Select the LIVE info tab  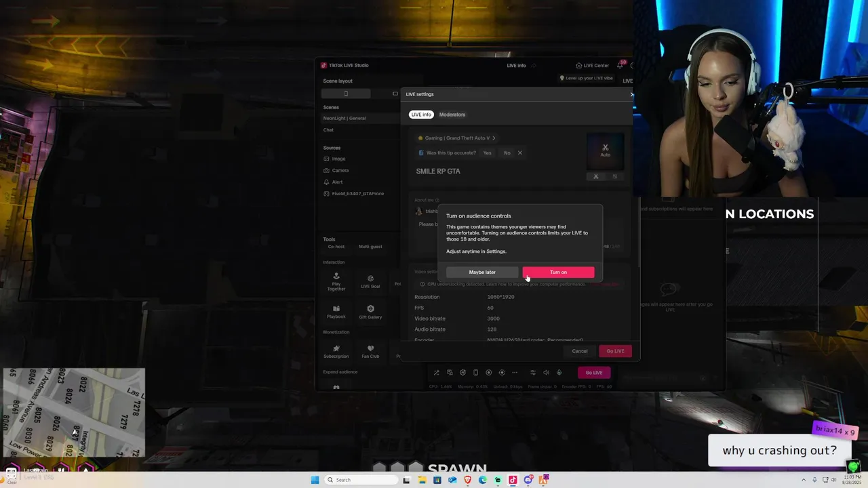click(421, 115)
